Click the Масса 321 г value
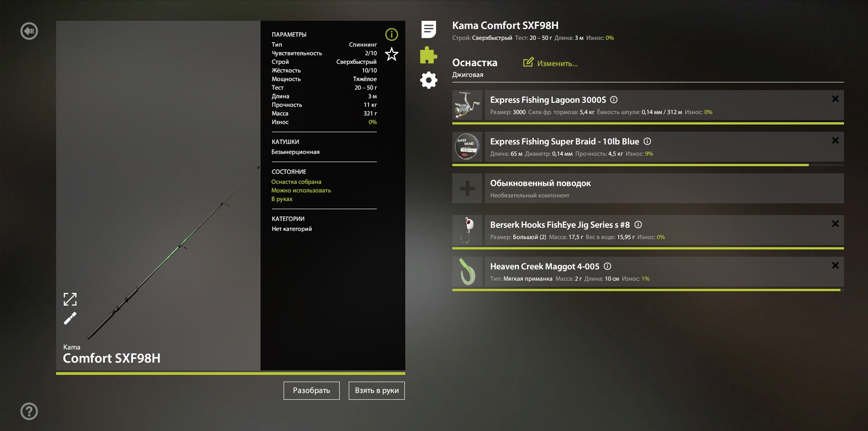The width and height of the screenshot is (868, 431). pyautogui.click(x=370, y=114)
